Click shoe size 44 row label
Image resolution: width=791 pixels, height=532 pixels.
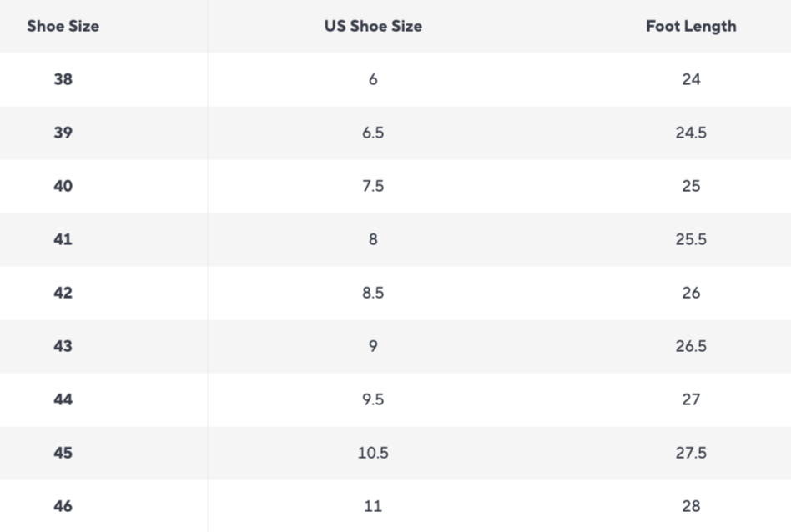[x=63, y=399]
